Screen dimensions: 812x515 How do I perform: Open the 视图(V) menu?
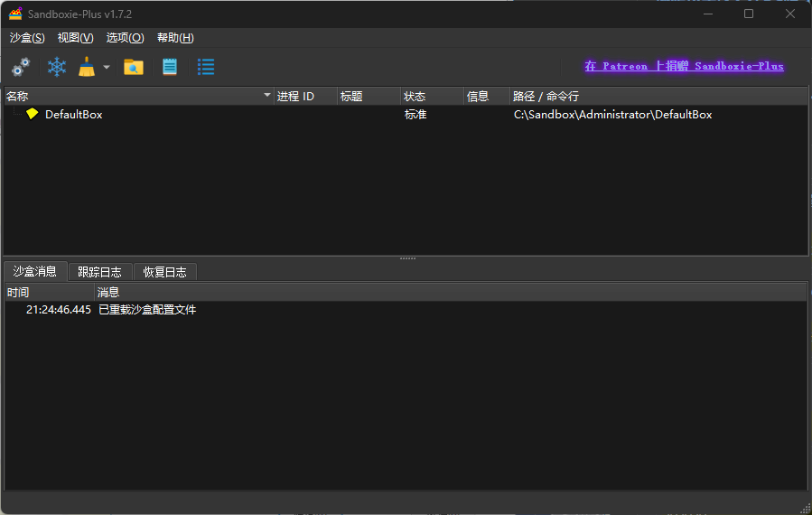click(x=76, y=38)
